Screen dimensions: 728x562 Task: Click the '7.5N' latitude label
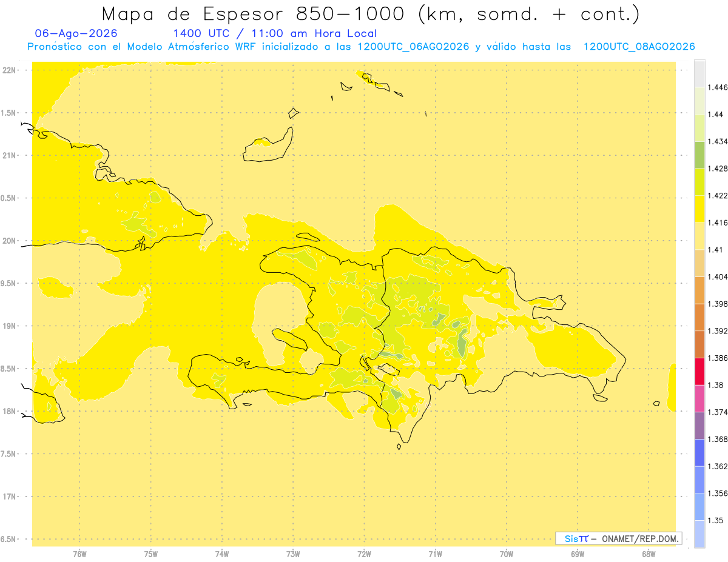pyautogui.click(x=9, y=454)
